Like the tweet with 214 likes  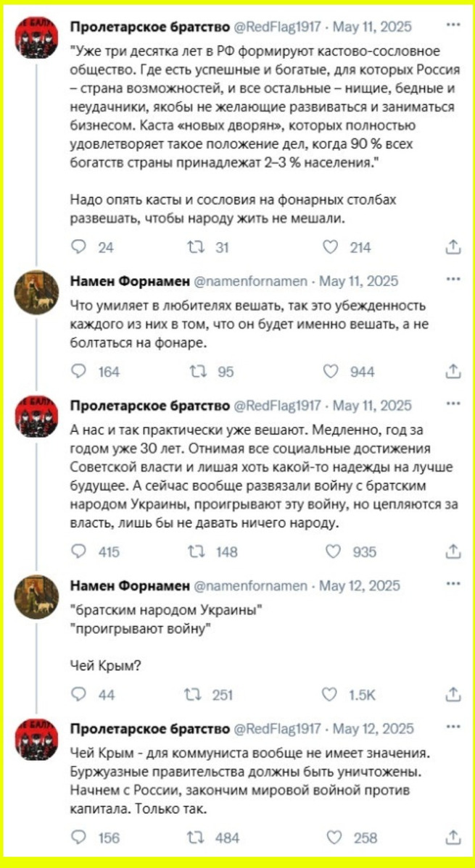tap(331, 247)
